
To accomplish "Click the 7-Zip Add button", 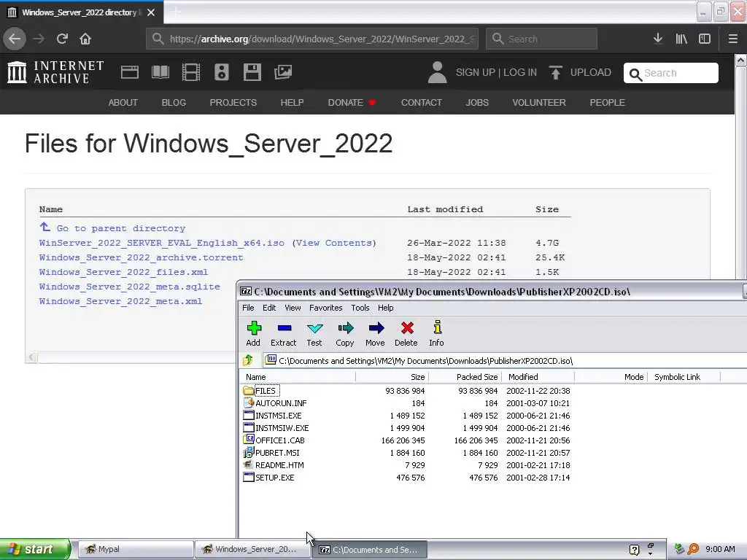I will coord(253,333).
